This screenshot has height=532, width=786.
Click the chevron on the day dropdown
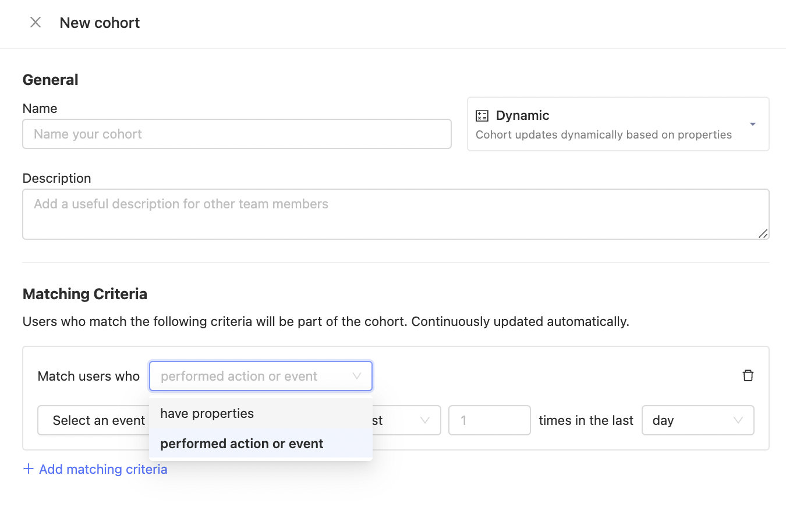tap(738, 420)
